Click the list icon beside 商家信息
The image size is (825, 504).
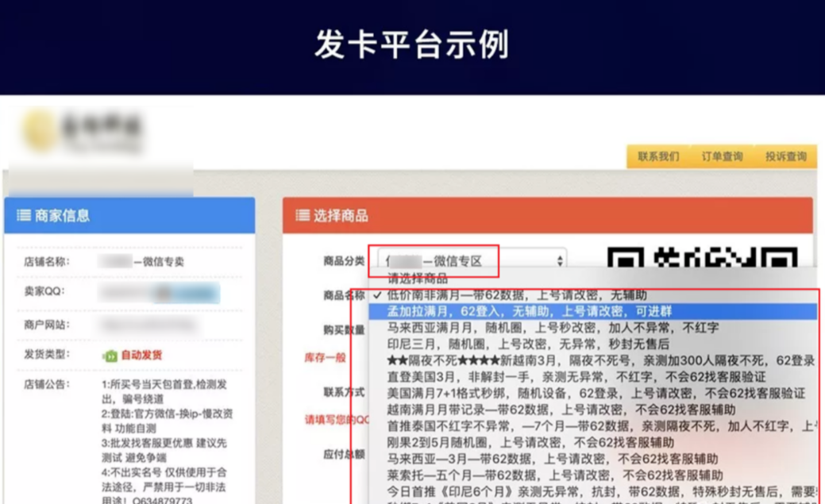pos(24,216)
